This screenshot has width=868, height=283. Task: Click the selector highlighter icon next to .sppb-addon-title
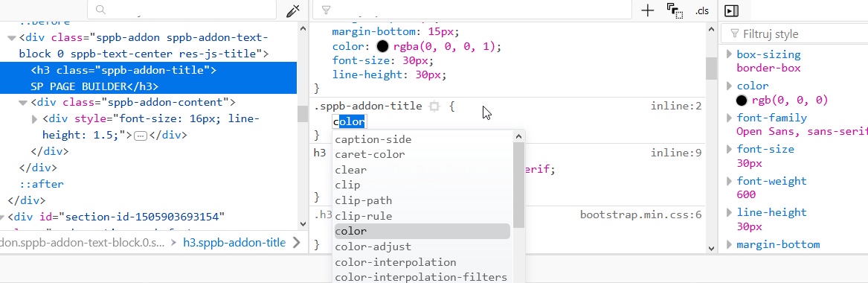[434, 106]
